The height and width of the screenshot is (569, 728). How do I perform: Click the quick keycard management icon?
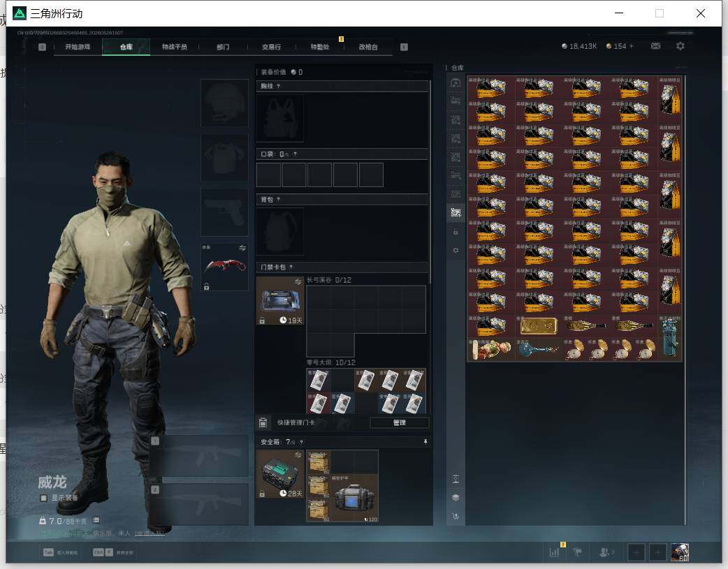tap(263, 422)
